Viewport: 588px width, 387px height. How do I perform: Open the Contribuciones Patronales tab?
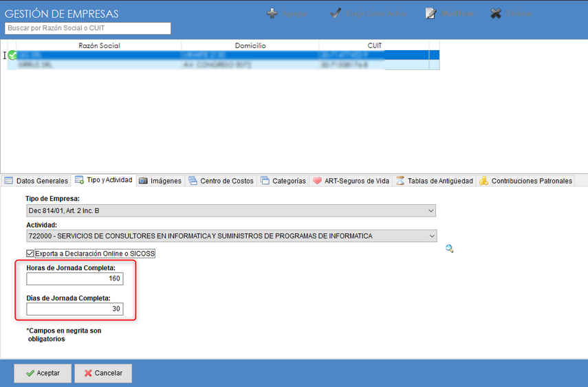(x=525, y=181)
